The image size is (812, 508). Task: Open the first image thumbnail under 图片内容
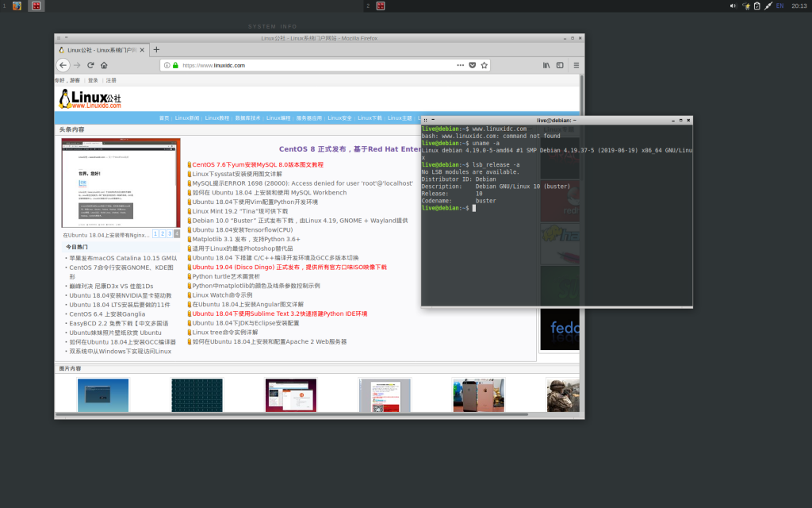pyautogui.click(x=103, y=394)
